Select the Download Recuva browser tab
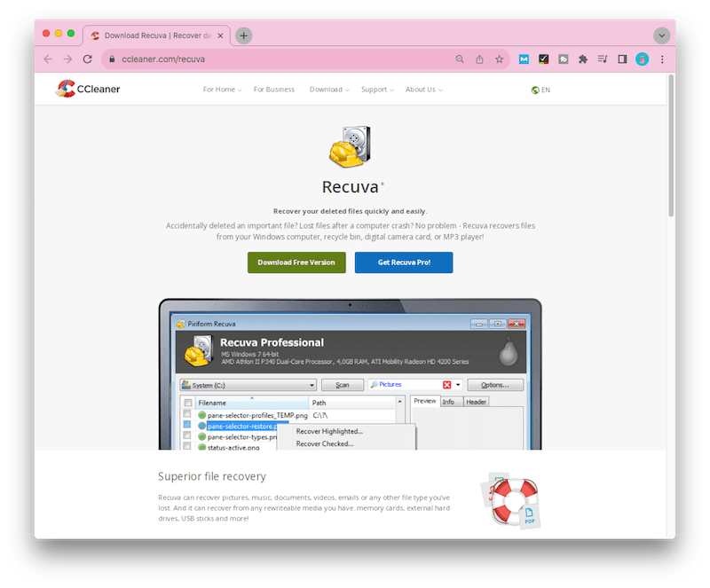This screenshot has height=588, width=710. click(156, 35)
